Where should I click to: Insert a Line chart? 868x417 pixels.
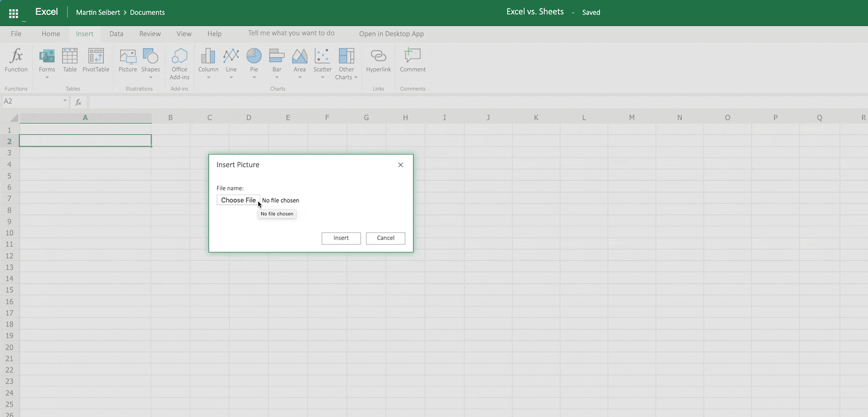point(231,56)
